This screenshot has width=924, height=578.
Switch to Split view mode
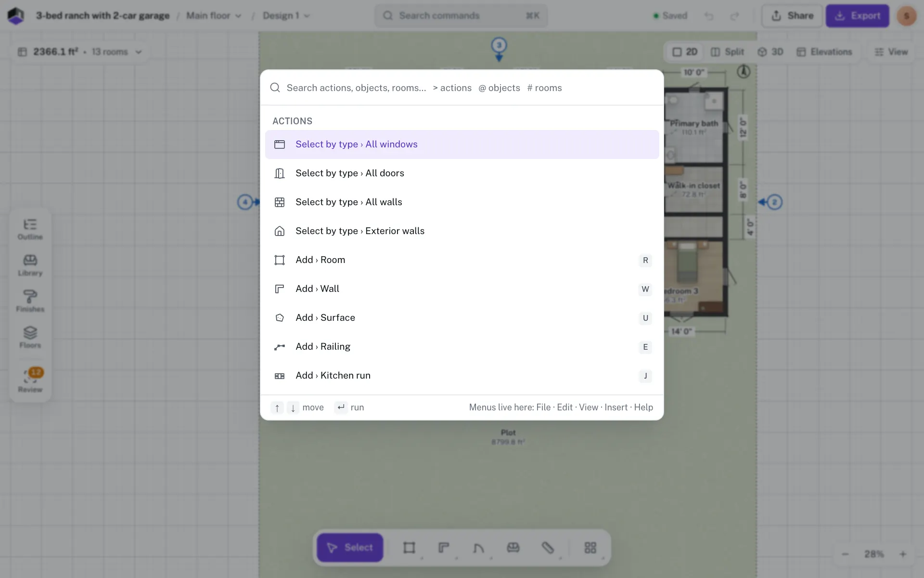coord(727,52)
